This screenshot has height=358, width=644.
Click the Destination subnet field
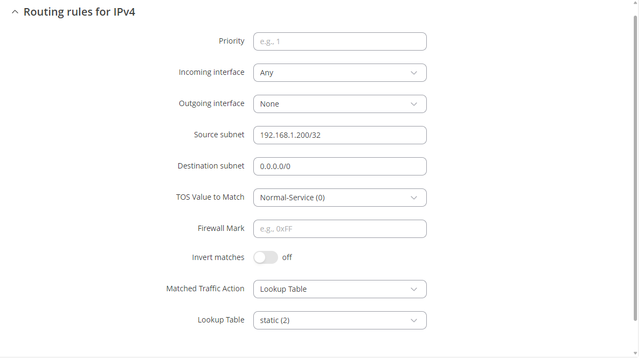point(340,166)
